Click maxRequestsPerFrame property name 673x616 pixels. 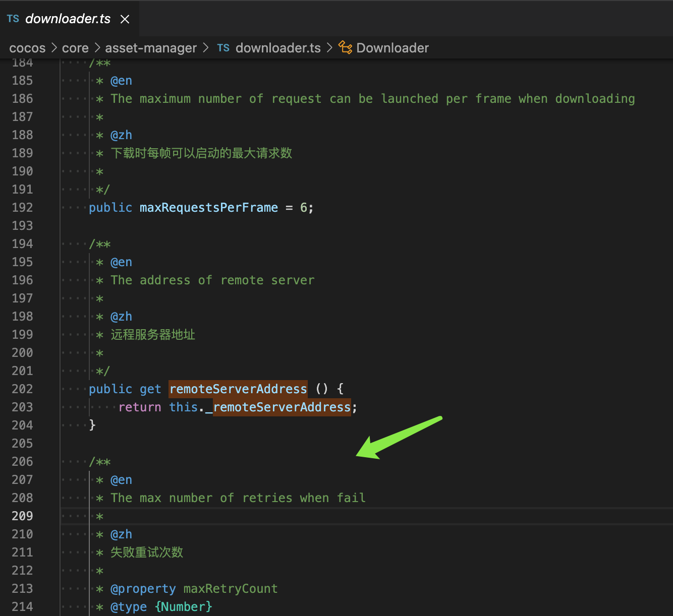[208, 208]
